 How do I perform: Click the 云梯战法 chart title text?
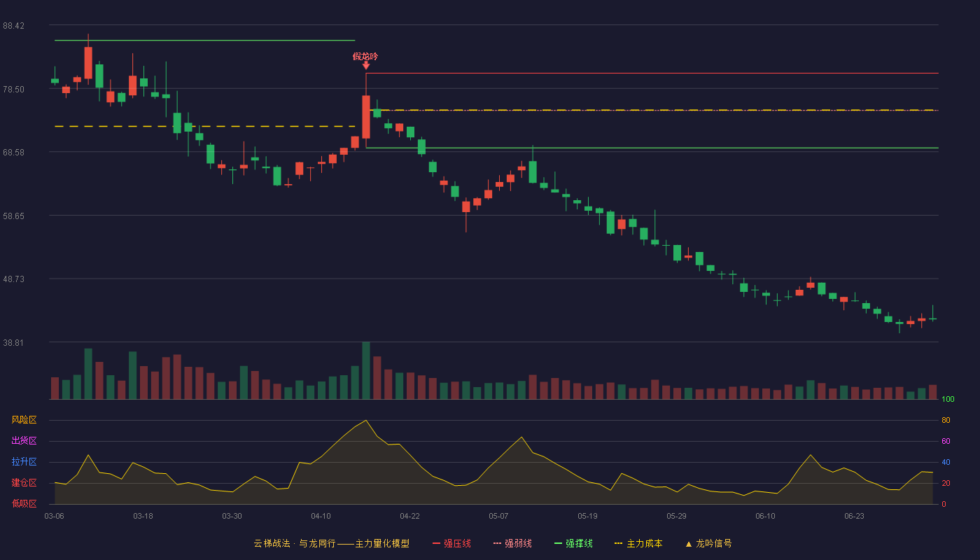[272, 543]
